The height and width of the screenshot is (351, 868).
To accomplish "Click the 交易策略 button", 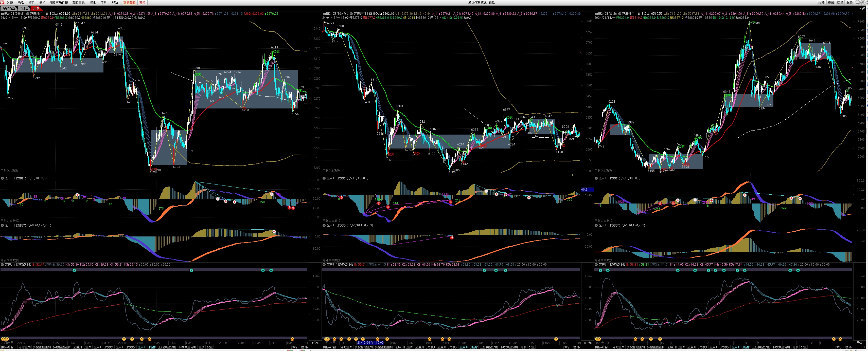I will tap(129, 2).
